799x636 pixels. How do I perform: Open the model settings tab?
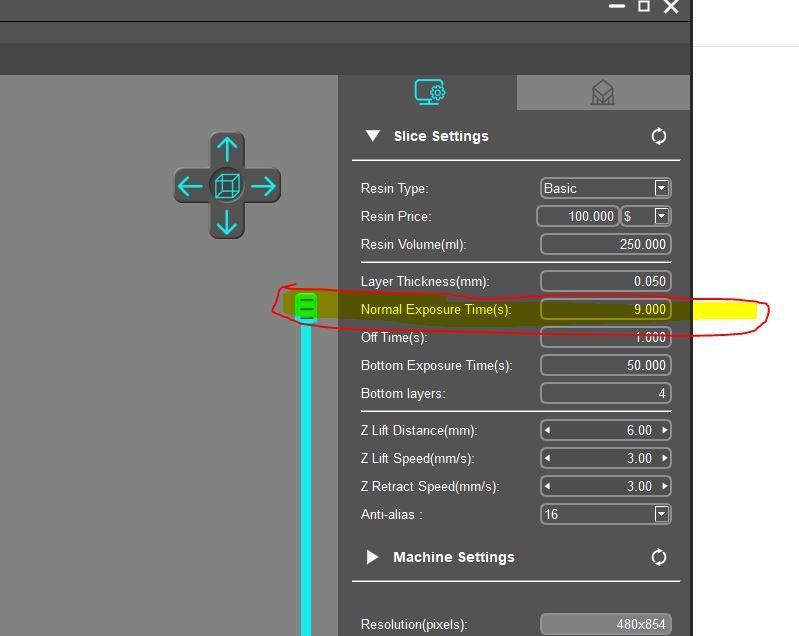(x=602, y=92)
